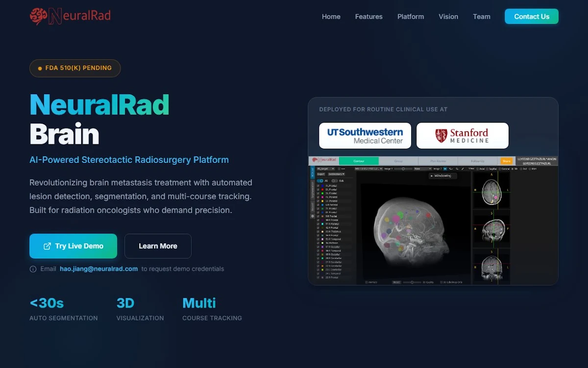Click the orange Share button
Image resolution: width=588 pixels, height=368 pixels.
click(x=507, y=161)
